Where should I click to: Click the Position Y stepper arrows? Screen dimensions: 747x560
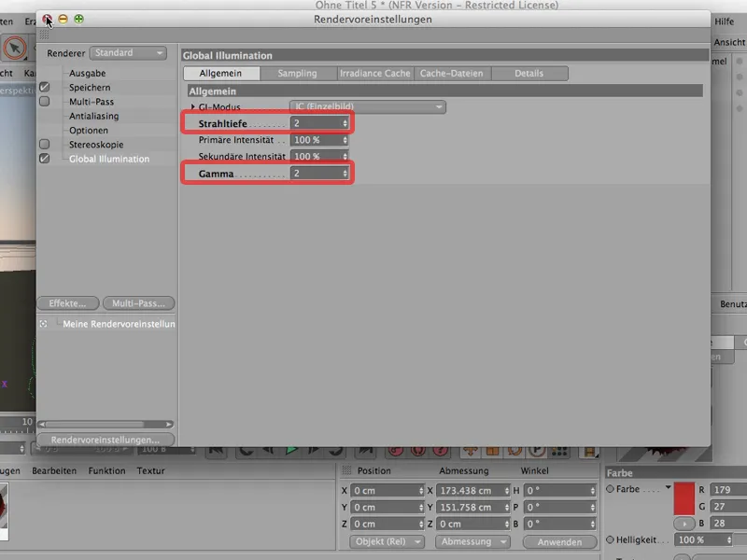421,507
